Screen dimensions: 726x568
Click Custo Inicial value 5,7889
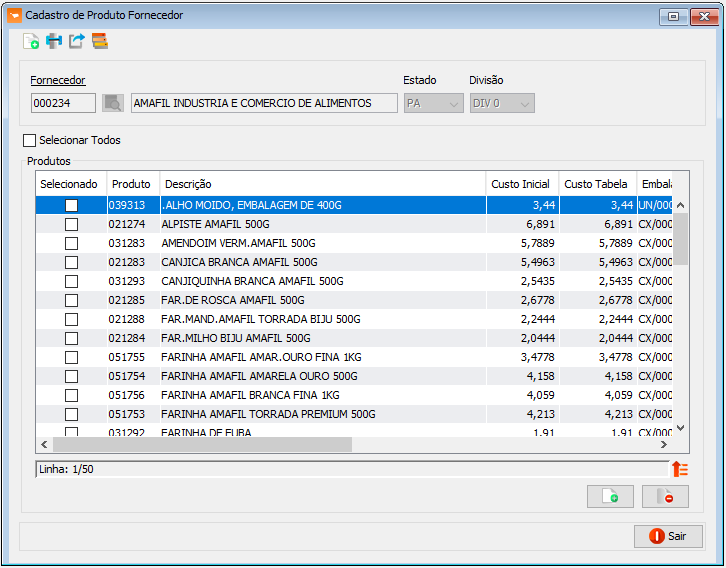coord(538,243)
